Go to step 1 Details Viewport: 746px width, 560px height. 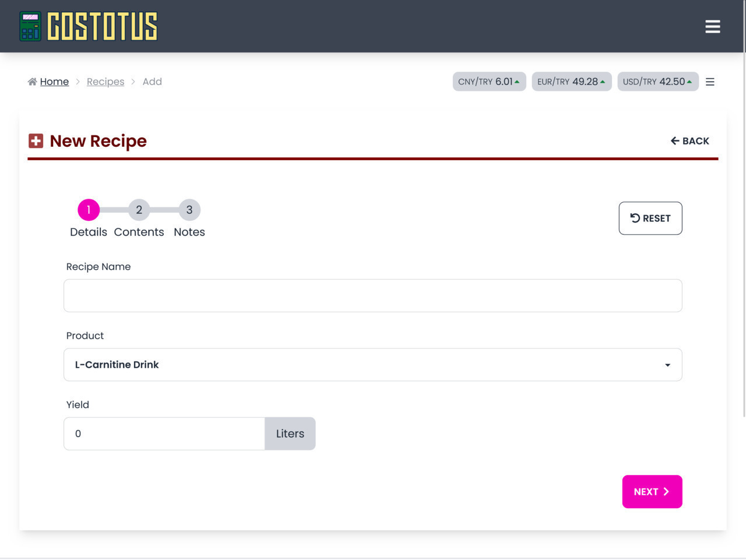pos(89,210)
